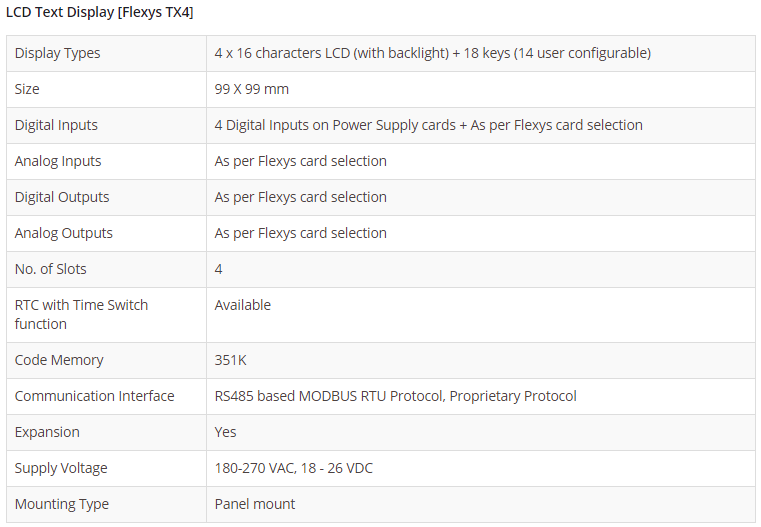
Task: Click the RTC with Time Switch function label
Action: 81,314
